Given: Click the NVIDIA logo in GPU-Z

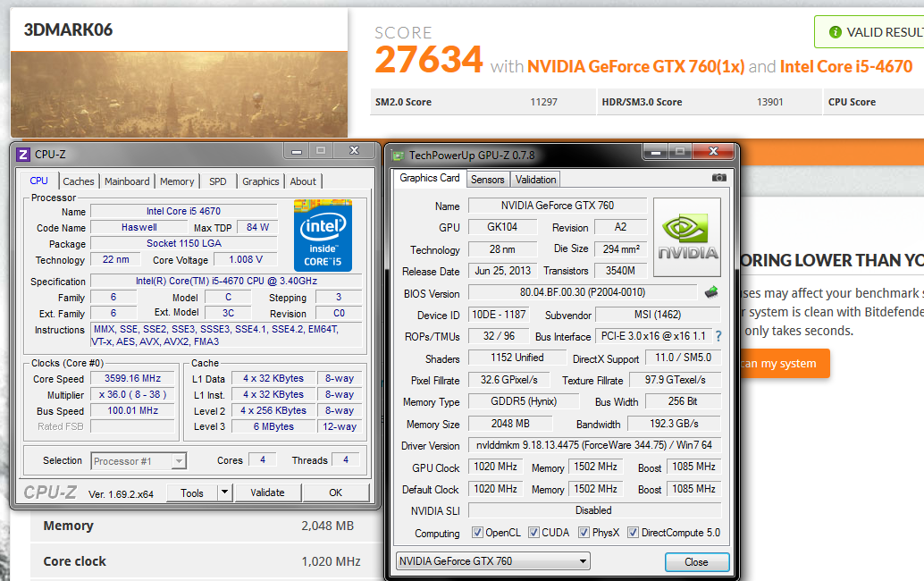Looking at the screenshot, I should pos(687,237).
